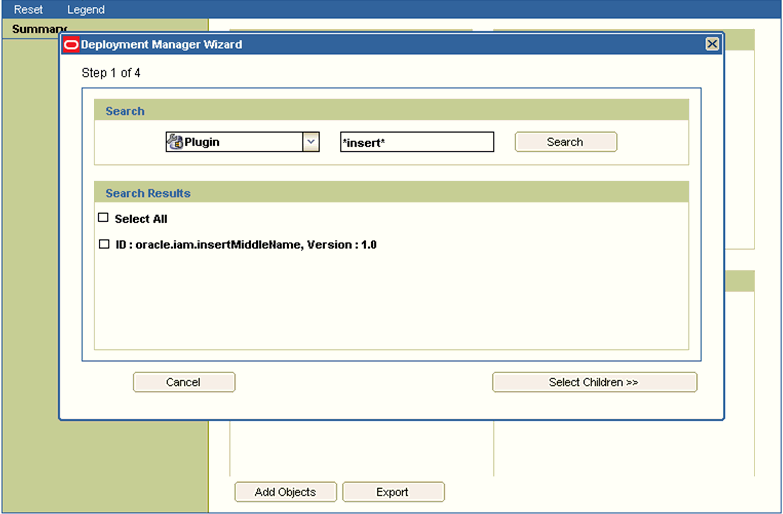Viewport: 783px width, 514px height.
Task: Close the Deployment Manager Wizard dialog
Action: [712, 44]
